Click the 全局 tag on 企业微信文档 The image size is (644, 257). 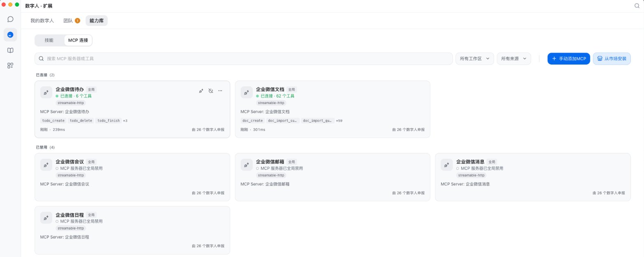tap(292, 89)
